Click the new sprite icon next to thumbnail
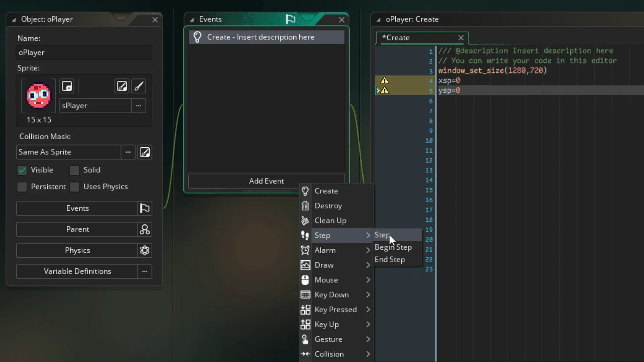 67,86
